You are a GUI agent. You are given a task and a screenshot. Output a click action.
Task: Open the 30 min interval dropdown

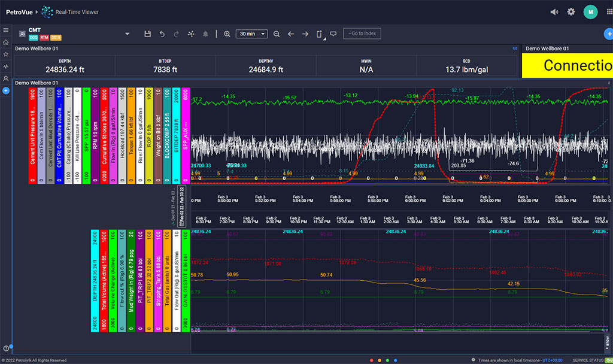[x=251, y=34]
